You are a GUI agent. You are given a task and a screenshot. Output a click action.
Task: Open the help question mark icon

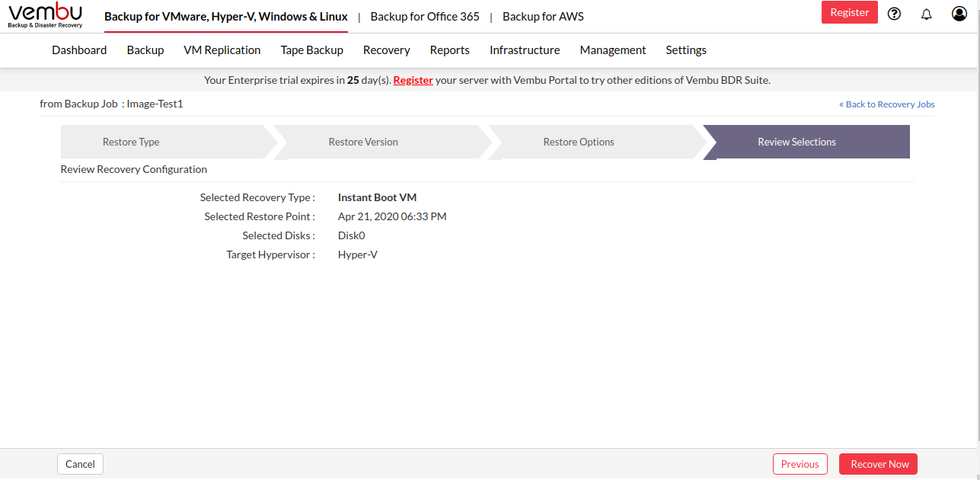pyautogui.click(x=895, y=14)
